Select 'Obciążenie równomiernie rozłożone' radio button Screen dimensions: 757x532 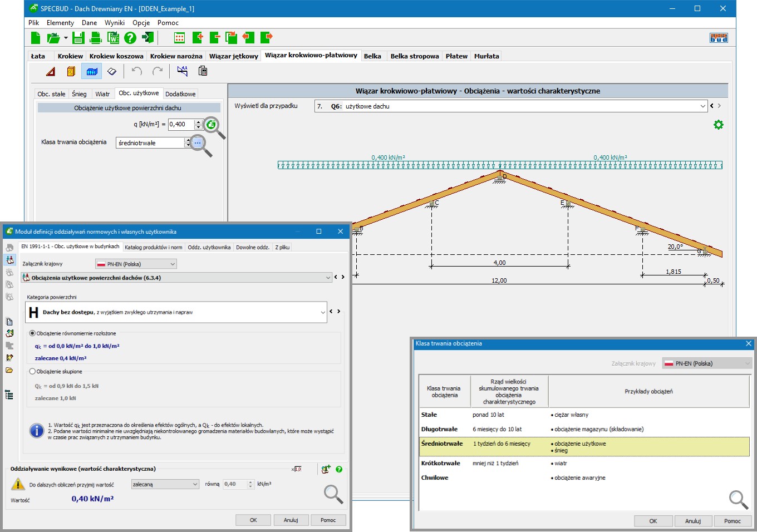pos(32,333)
